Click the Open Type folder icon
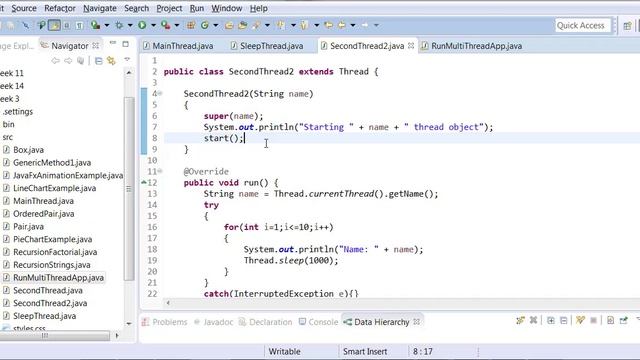 (x=229, y=25)
